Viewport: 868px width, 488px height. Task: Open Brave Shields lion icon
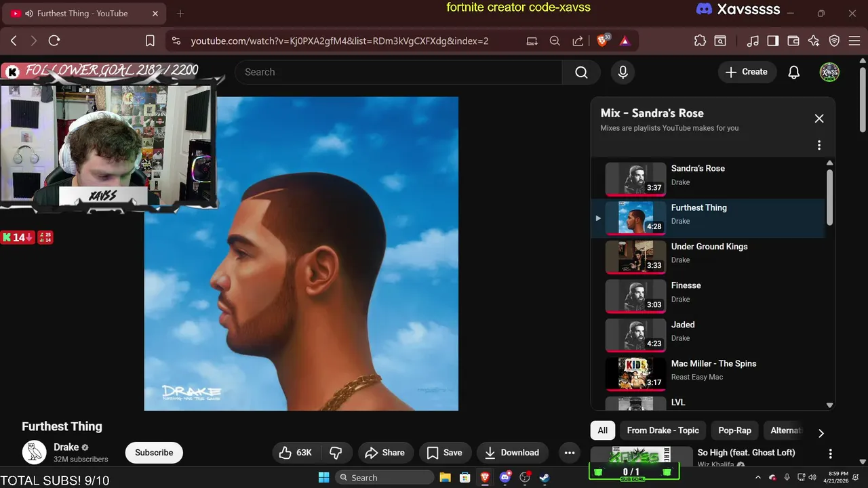coord(602,41)
